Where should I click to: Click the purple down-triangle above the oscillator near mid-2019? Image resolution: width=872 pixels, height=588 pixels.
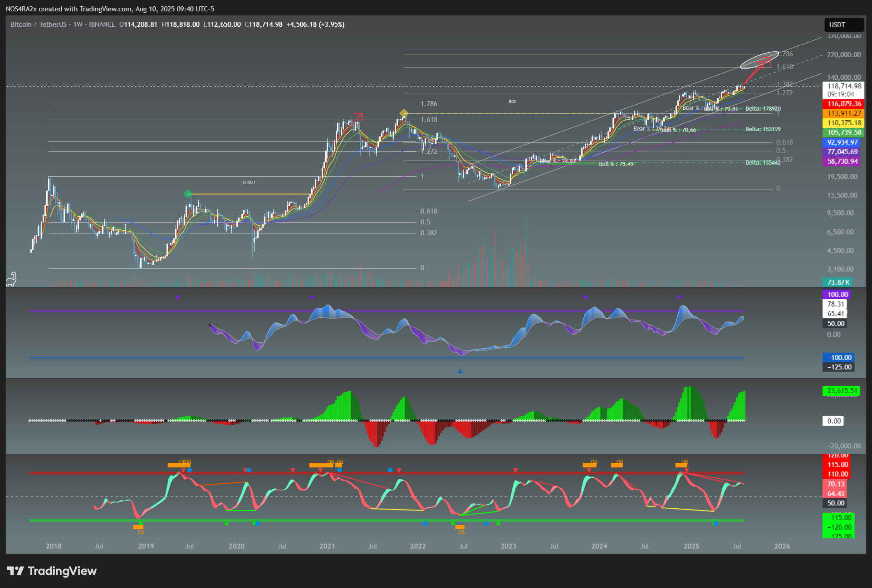177,297
